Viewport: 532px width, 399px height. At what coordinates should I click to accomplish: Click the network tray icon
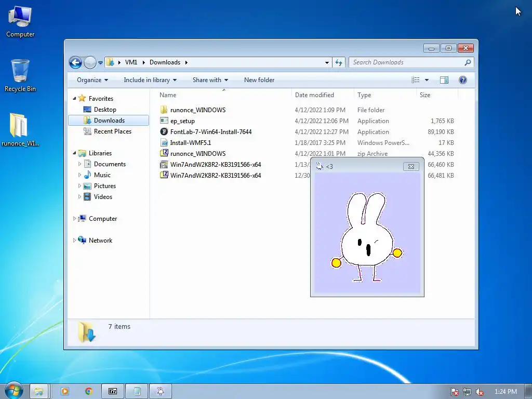tap(467, 392)
